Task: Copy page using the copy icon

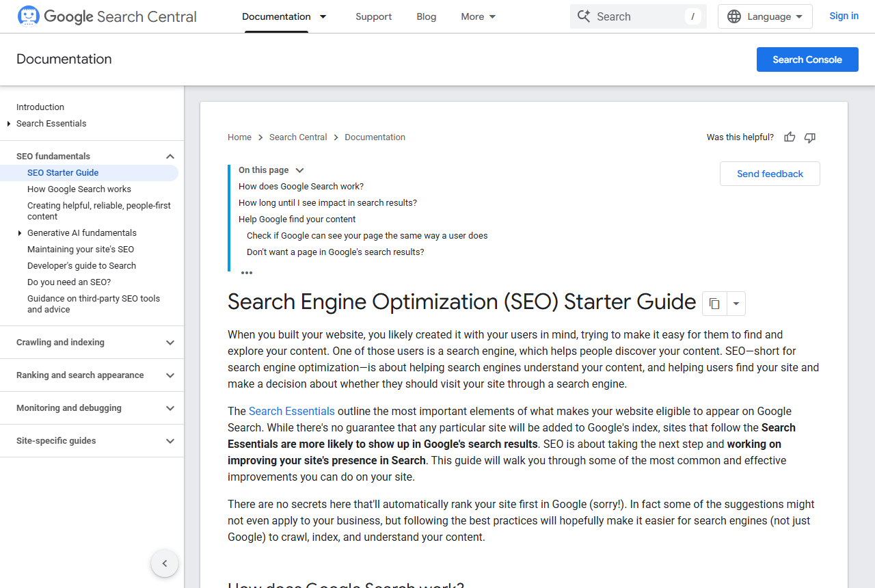Action: click(x=714, y=304)
